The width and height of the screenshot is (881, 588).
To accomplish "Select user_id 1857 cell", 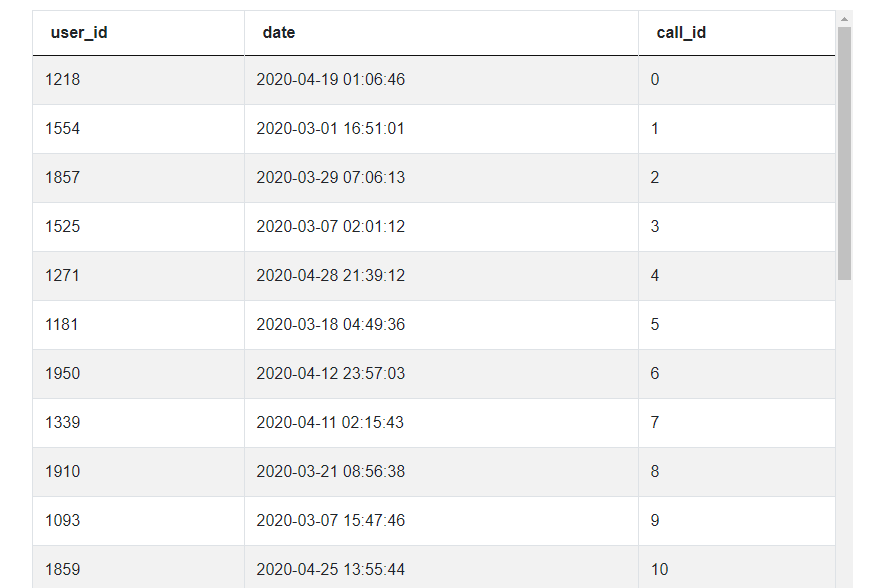I will point(138,178).
